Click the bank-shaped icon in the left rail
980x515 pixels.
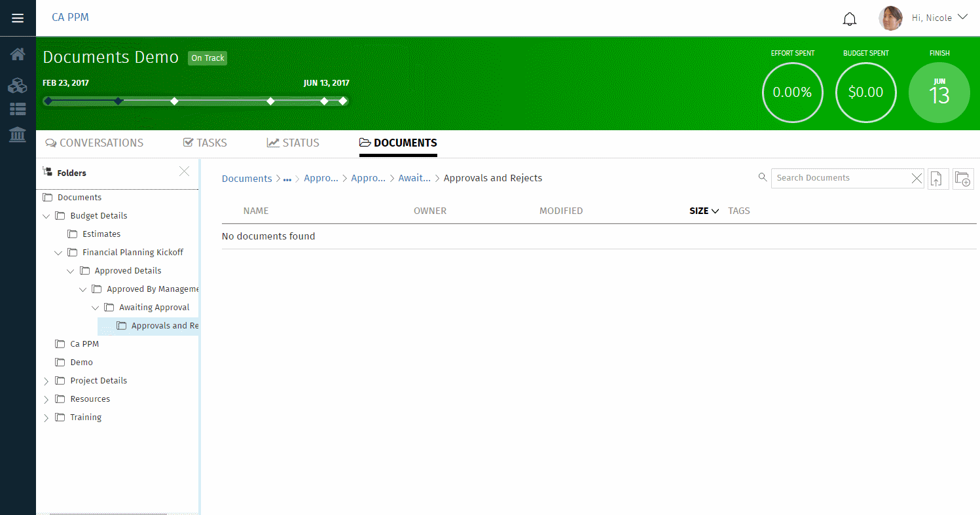click(17, 135)
